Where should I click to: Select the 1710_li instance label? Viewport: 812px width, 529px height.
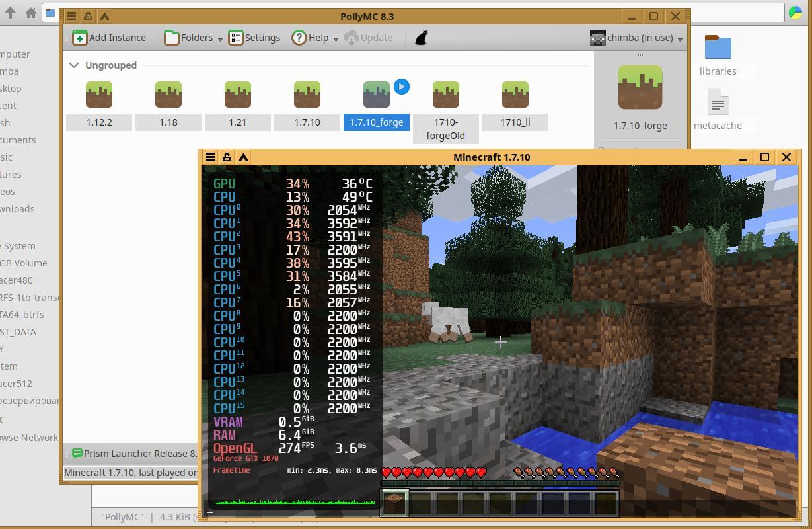pos(515,122)
